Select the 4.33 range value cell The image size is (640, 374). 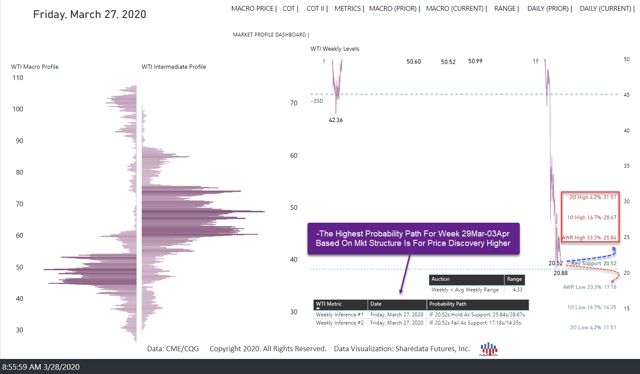tap(518, 290)
